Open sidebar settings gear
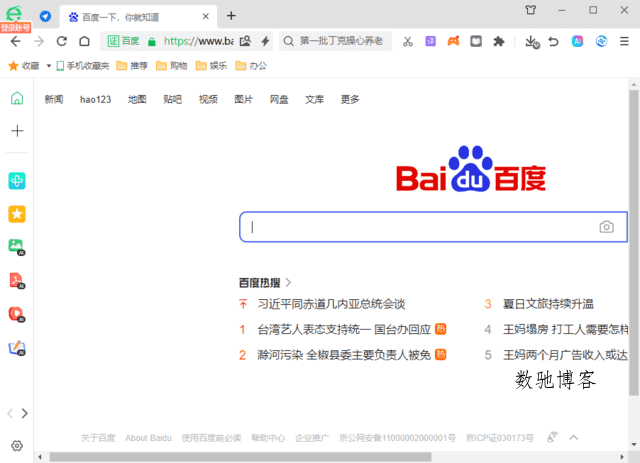This screenshot has height=463, width=640. pos(17,445)
